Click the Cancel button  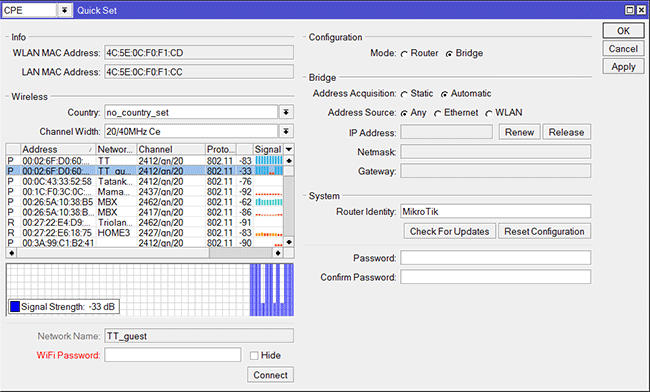click(623, 49)
